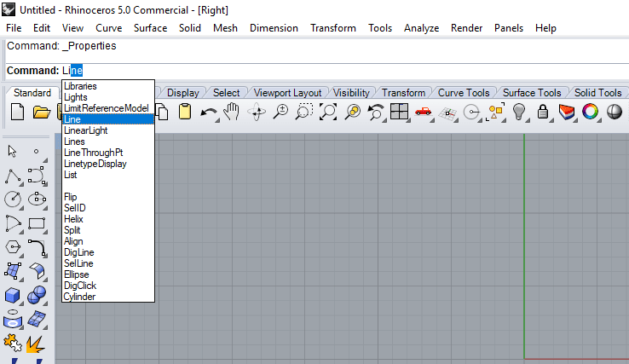This screenshot has width=629, height=364.
Task: Select the Box solid tool
Action: [x=13, y=295]
